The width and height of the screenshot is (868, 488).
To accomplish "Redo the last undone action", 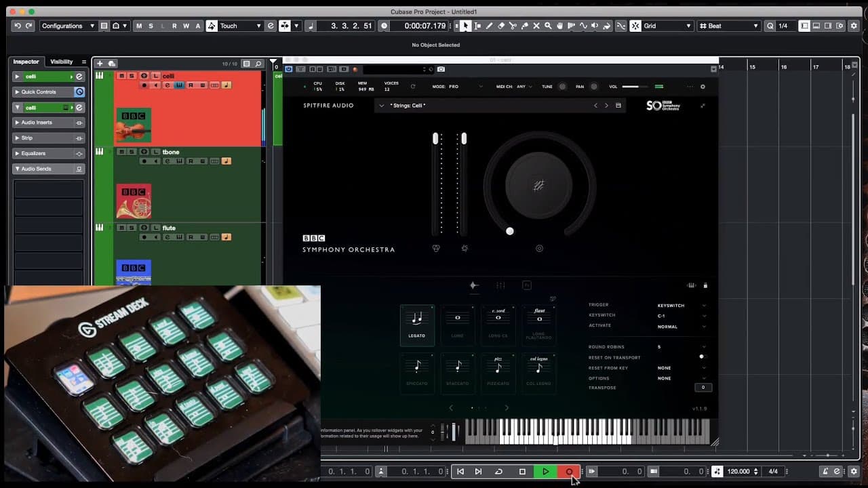I will tap(29, 26).
